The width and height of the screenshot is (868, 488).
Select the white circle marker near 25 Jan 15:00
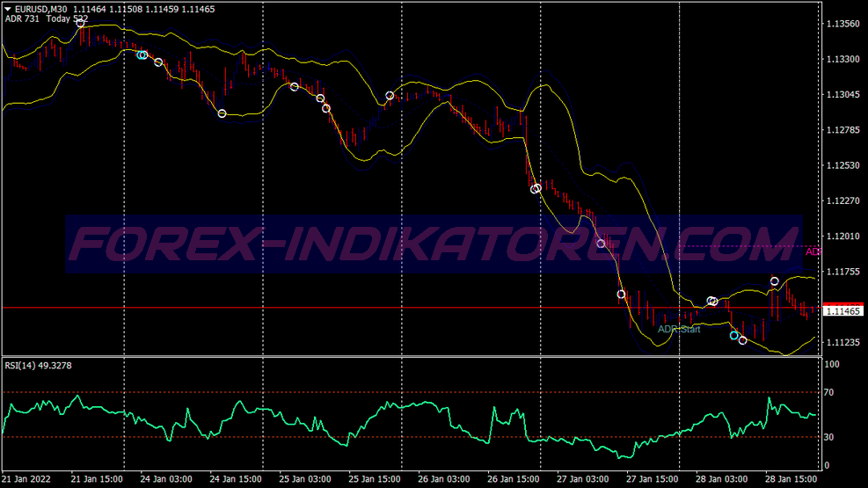pyautogui.click(x=390, y=95)
